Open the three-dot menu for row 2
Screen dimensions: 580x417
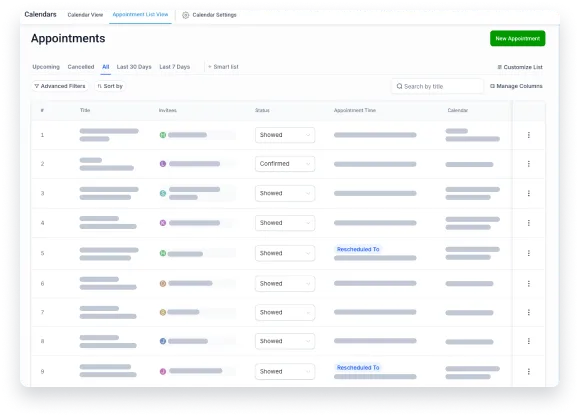click(x=529, y=164)
